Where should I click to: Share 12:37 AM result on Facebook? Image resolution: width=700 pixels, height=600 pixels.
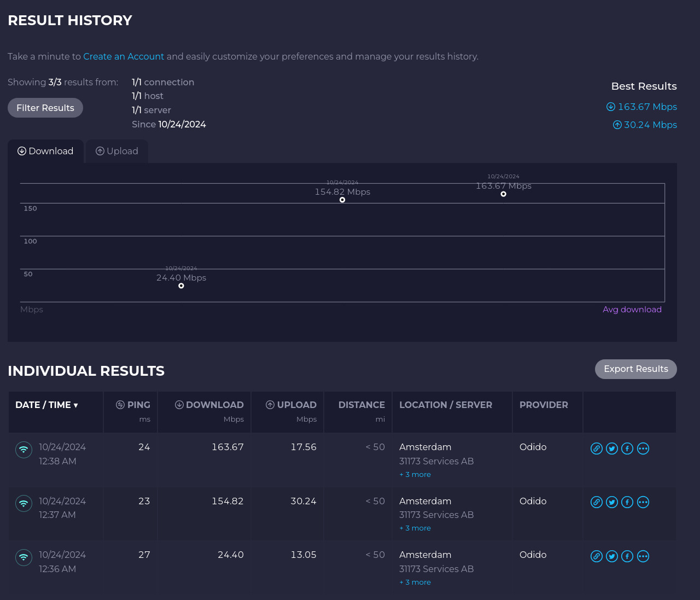click(627, 502)
